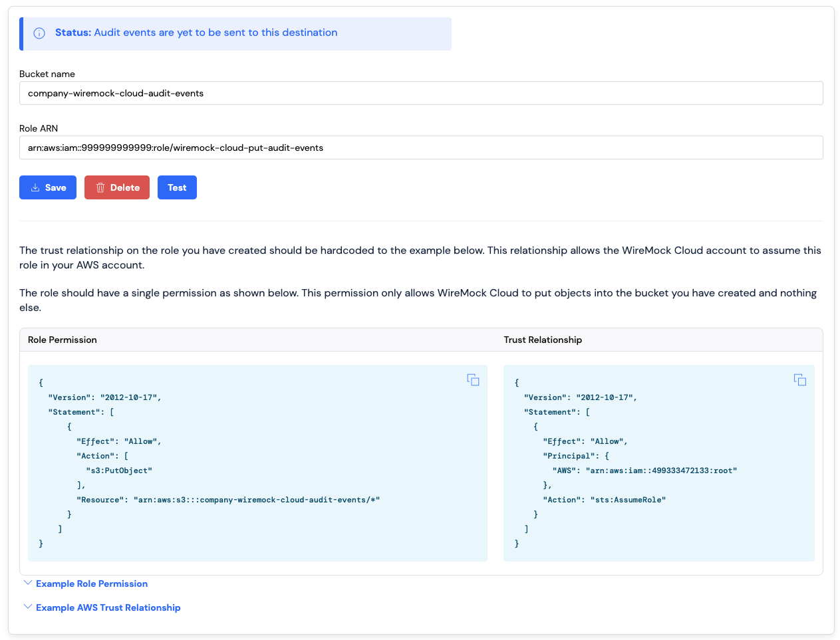
Task: Focus the Role ARN field
Action: (x=421, y=148)
